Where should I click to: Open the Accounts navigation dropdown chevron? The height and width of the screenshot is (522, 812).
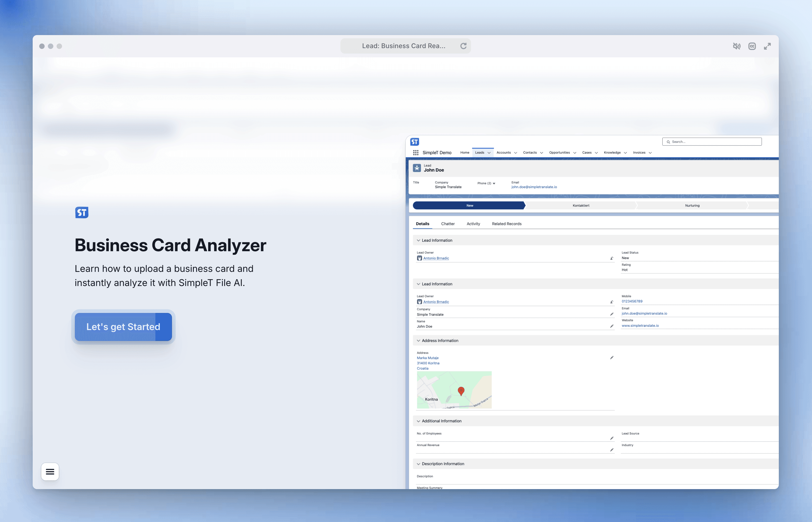(516, 153)
